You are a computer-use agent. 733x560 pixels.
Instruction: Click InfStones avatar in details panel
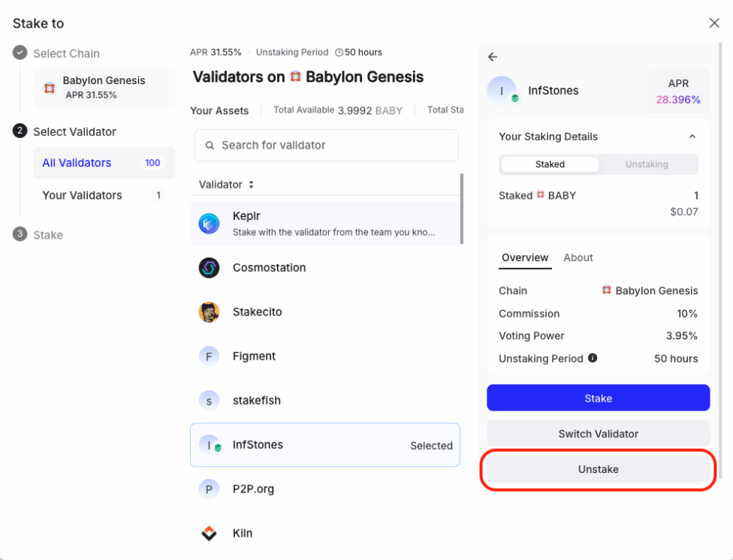tap(502, 91)
